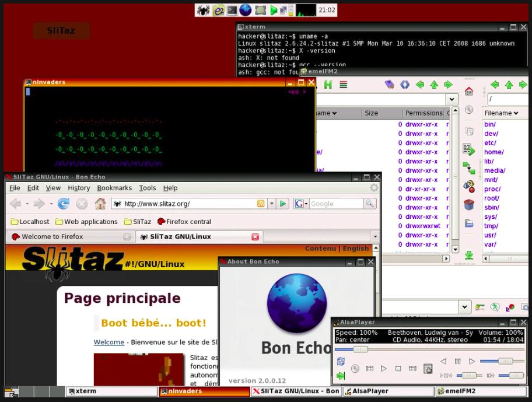This screenshot has height=402, width=532.
Task: Toggle the loop icon in AlsaPlayer
Action: coord(341,362)
